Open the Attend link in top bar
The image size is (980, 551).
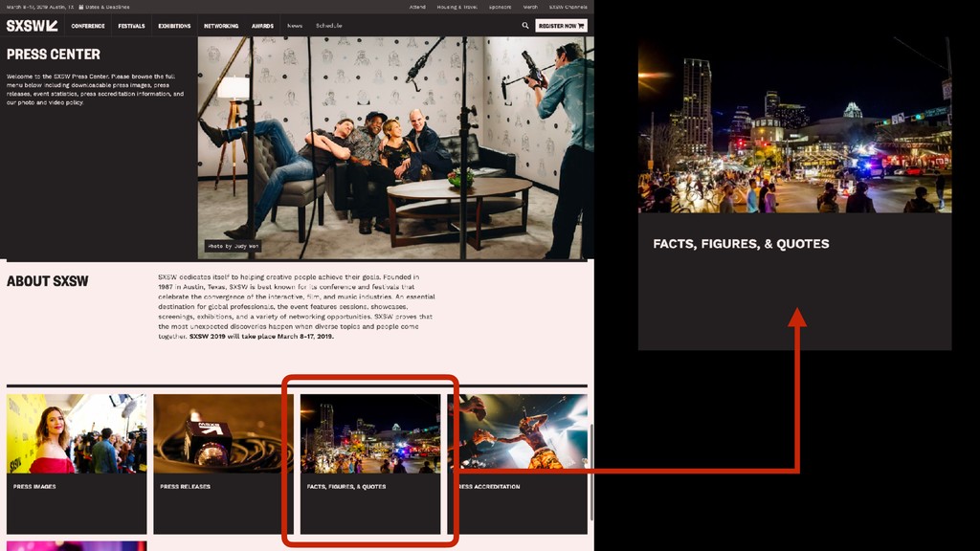click(417, 7)
